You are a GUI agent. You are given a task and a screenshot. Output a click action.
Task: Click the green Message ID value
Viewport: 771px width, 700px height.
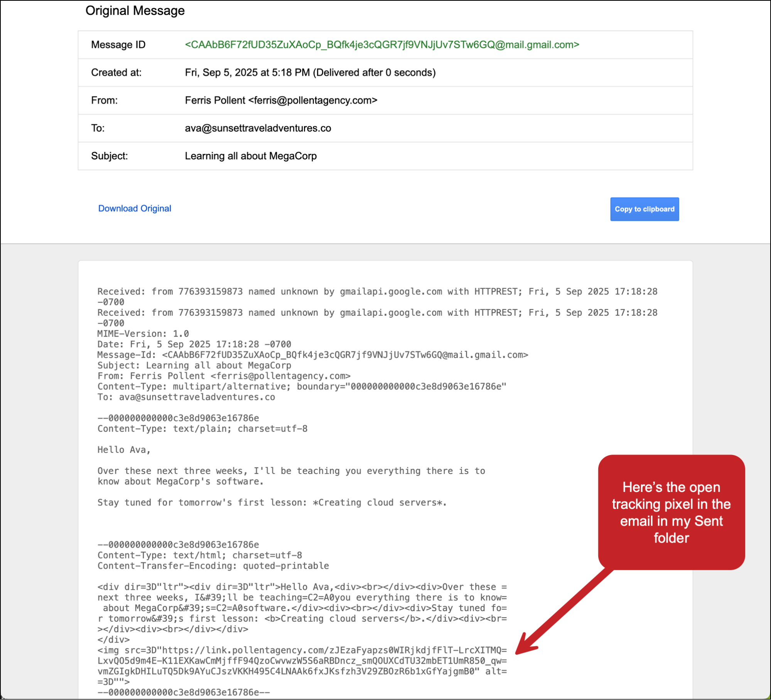point(381,45)
